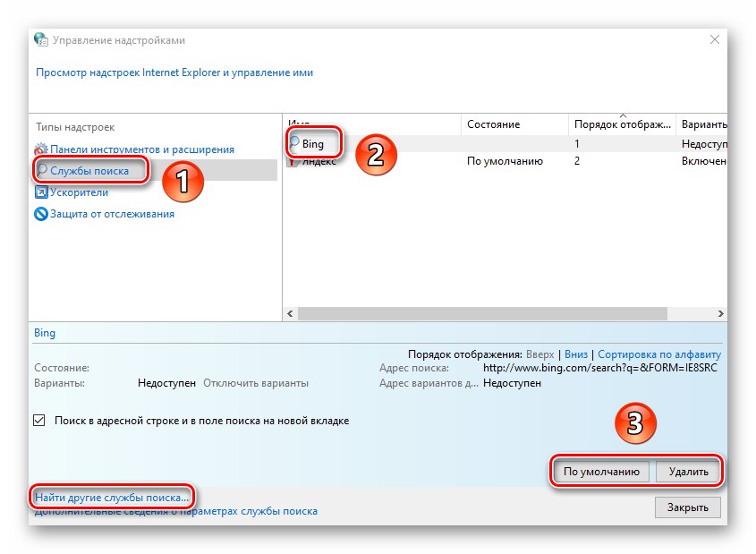This screenshot has height=554, width=756.
Task: Open Accelerators via its blue arrow icon
Action: tap(41, 192)
